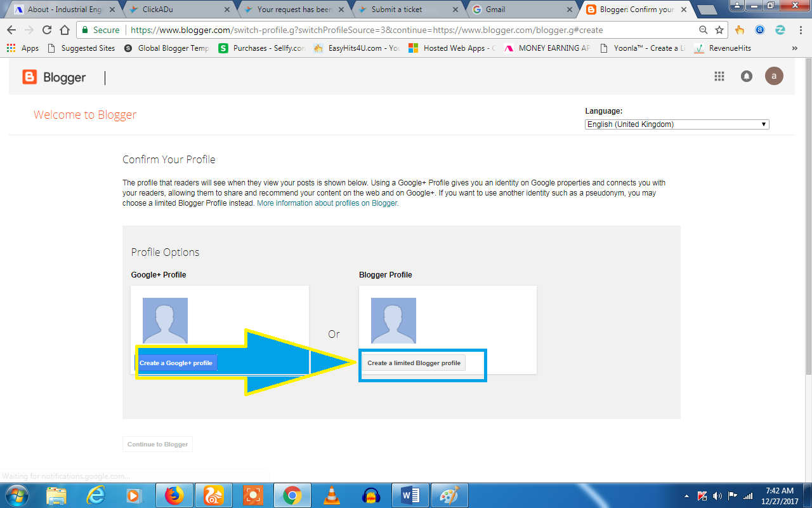The height and width of the screenshot is (508, 812).
Task: Open the Language dropdown
Action: coord(677,124)
